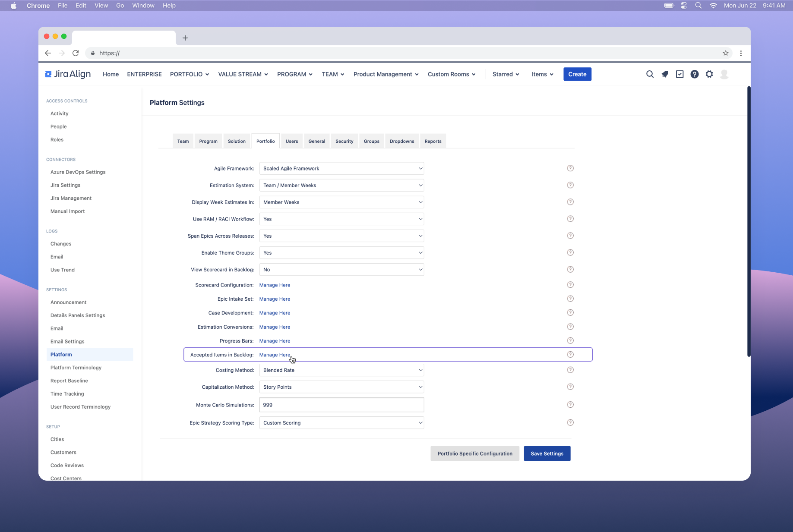This screenshot has height=532, width=793.
Task: Click Manage Here for Epic Intake Set
Action: (275, 299)
